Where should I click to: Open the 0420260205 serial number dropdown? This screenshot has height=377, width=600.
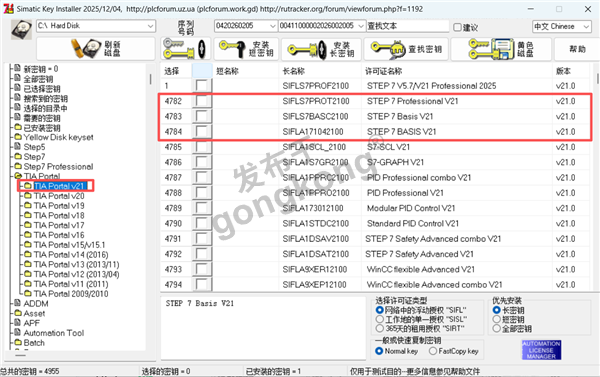click(272, 26)
